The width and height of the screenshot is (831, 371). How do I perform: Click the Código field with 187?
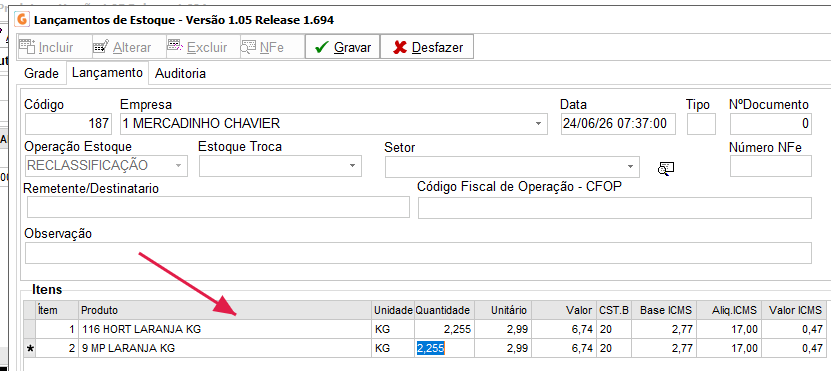68,124
